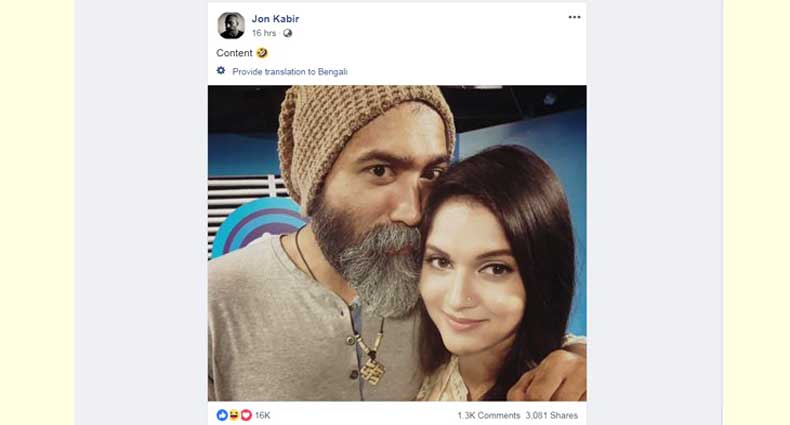The width and height of the screenshot is (790, 425).
Task: Click the Content post caption text
Action: pyautogui.click(x=235, y=53)
